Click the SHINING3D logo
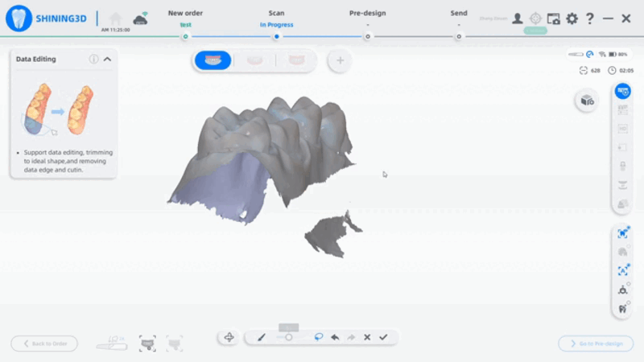This screenshot has height=362, width=644. [46, 19]
